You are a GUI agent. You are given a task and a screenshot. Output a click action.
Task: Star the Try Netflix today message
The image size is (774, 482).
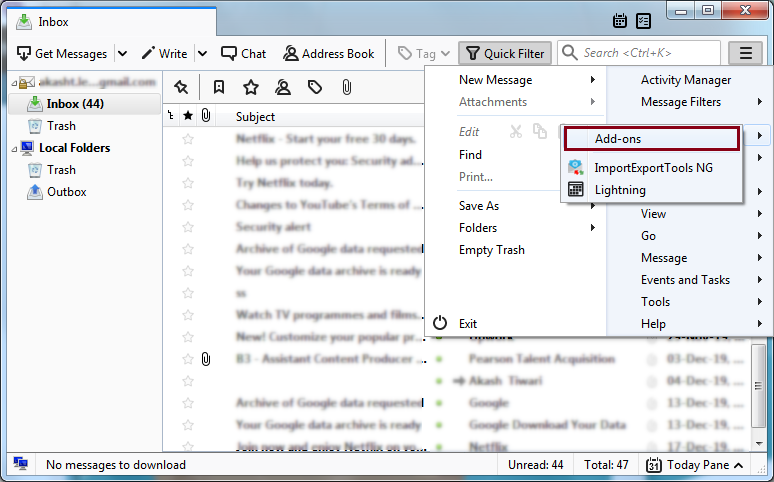pos(188,183)
